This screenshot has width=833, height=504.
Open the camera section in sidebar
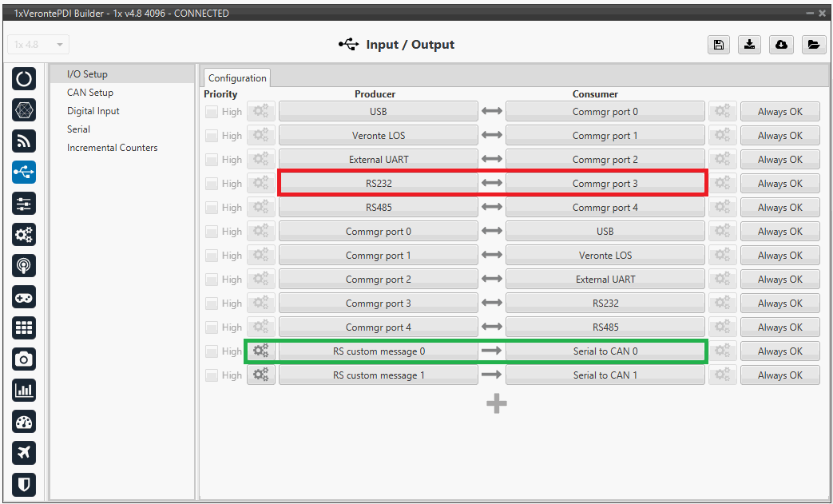(x=24, y=359)
